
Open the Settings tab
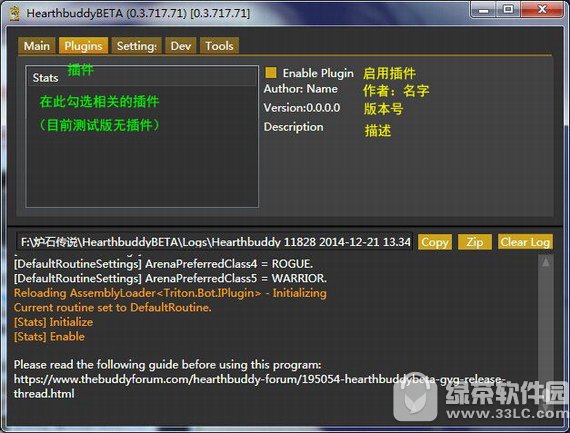pos(137,46)
